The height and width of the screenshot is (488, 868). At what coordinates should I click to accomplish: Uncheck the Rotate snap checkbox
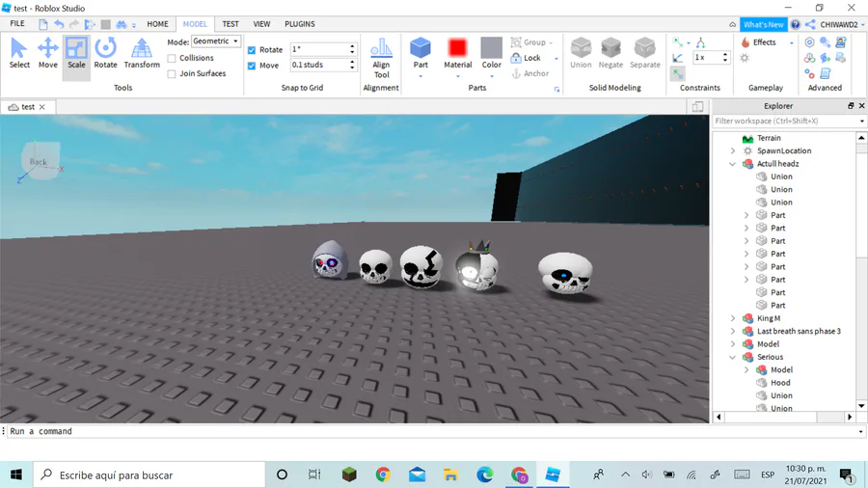click(252, 50)
